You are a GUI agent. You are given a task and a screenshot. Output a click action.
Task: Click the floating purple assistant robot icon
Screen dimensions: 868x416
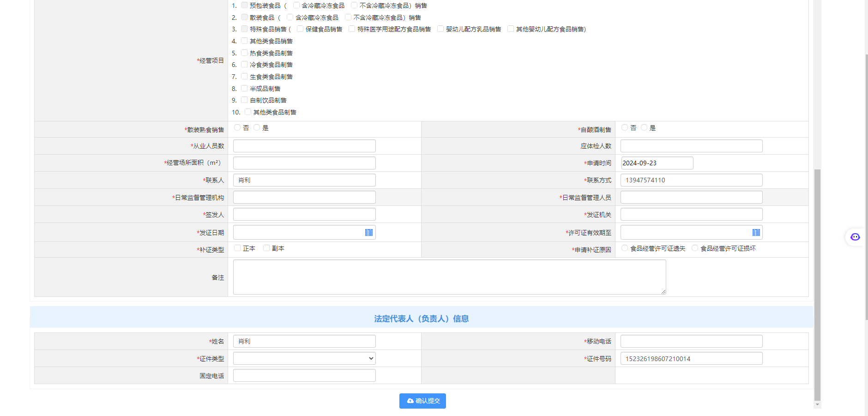click(x=855, y=237)
